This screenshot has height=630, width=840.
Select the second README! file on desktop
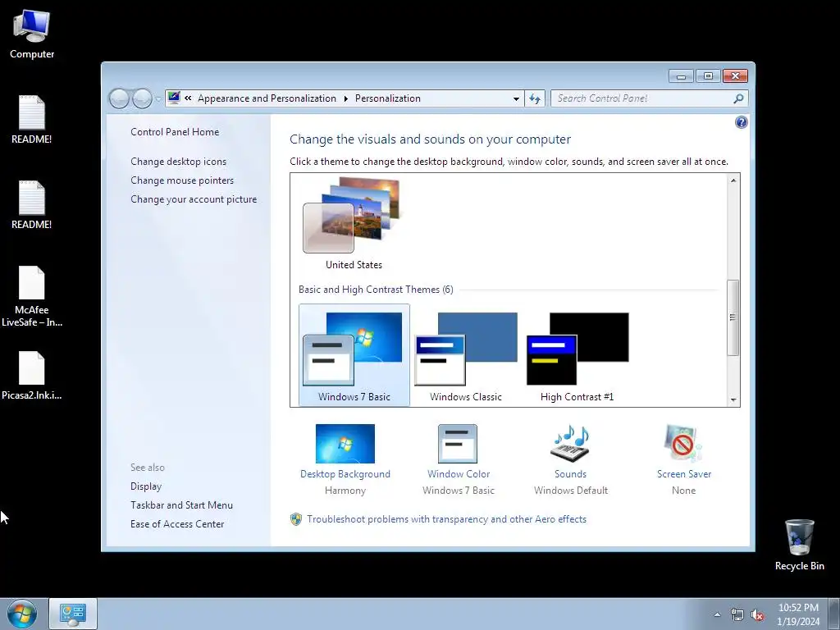click(32, 206)
